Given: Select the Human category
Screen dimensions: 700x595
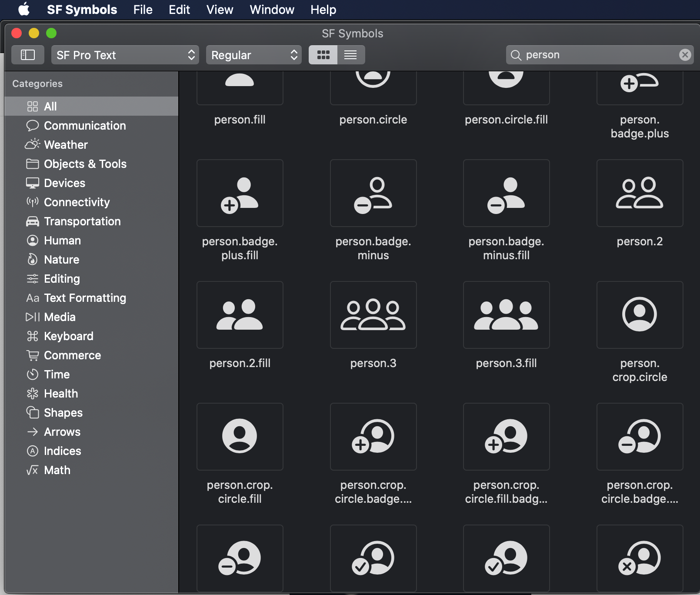Looking at the screenshot, I should tap(91, 241).
